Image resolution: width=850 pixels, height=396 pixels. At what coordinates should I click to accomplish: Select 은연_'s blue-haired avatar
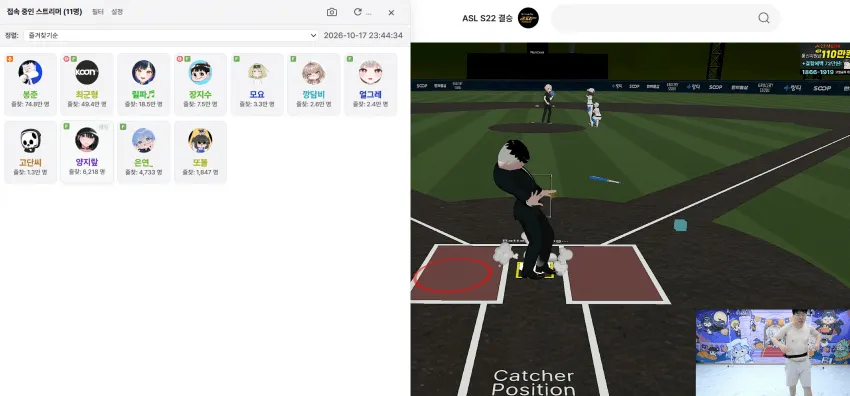tap(144, 140)
